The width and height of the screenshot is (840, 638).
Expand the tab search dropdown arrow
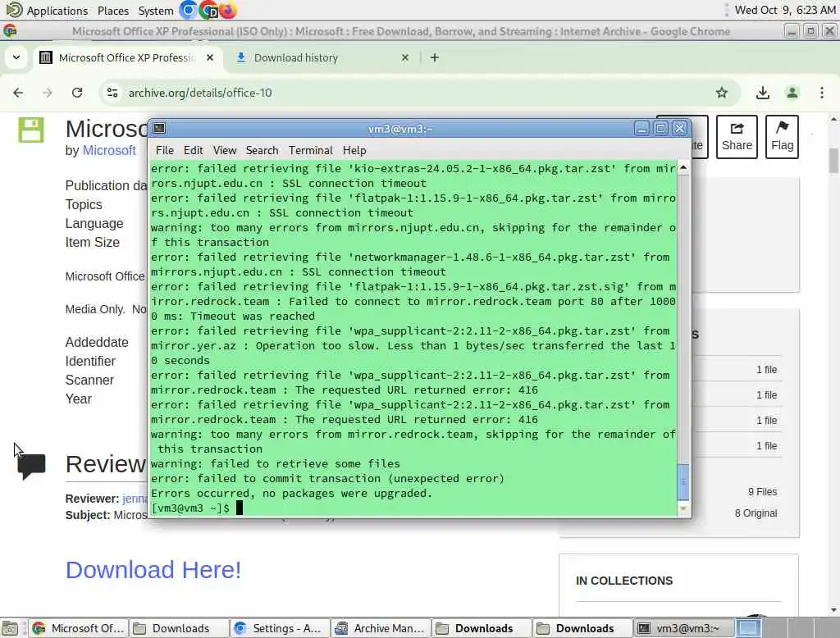point(16,57)
